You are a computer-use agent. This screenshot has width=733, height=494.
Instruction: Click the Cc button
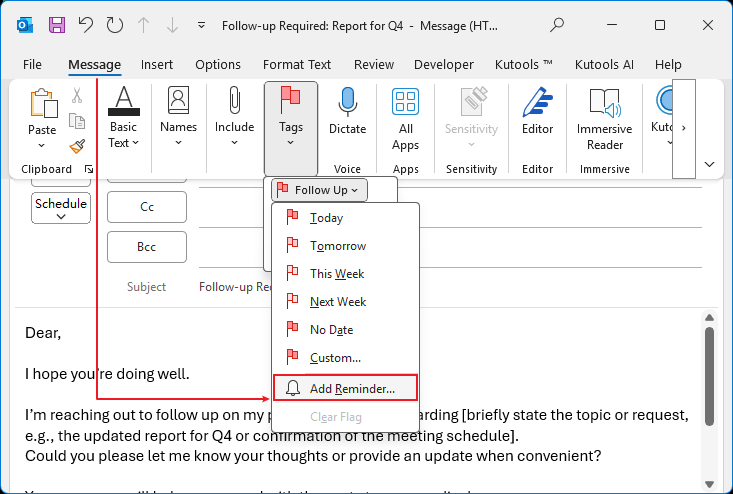(x=147, y=207)
